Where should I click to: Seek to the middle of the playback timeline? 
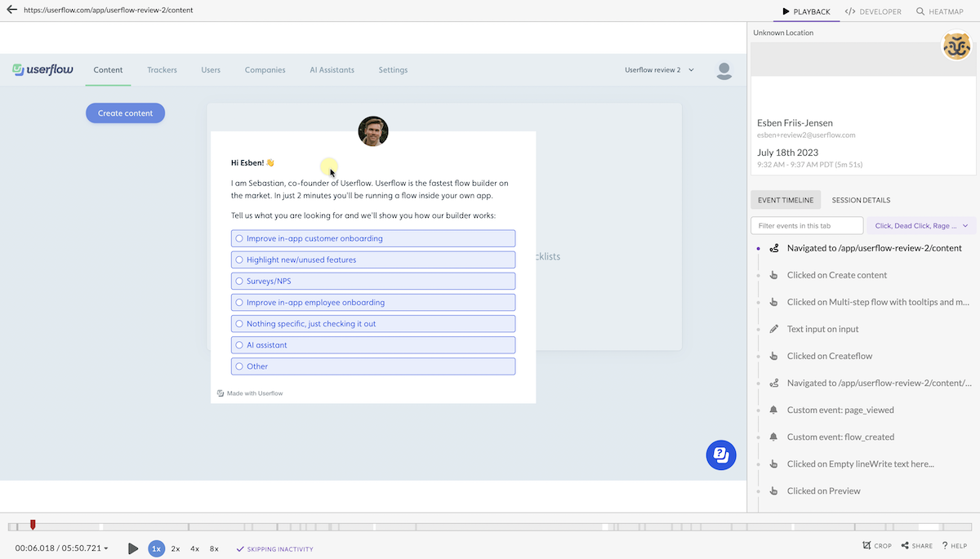pyautogui.click(x=490, y=527)
